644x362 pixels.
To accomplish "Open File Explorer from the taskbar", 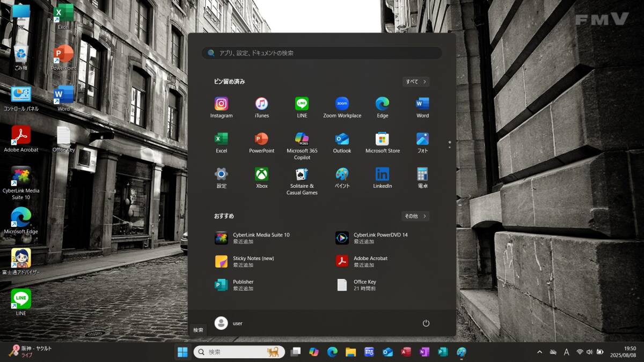I will [350, 352].
